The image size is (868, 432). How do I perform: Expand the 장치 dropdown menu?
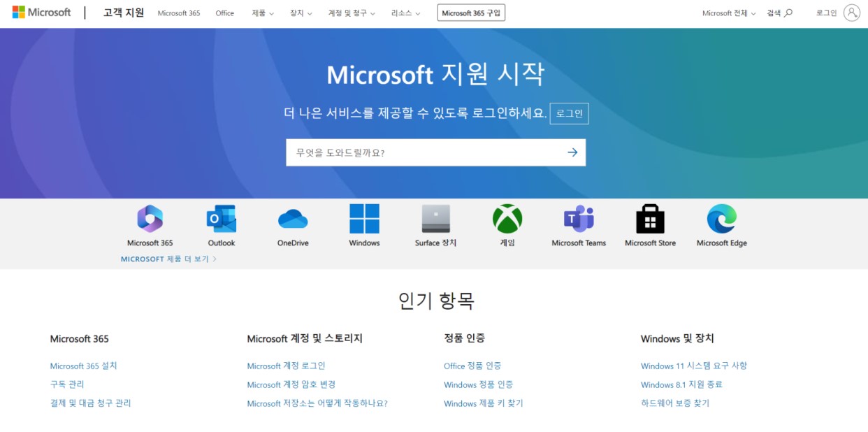[x=301, y=13]
